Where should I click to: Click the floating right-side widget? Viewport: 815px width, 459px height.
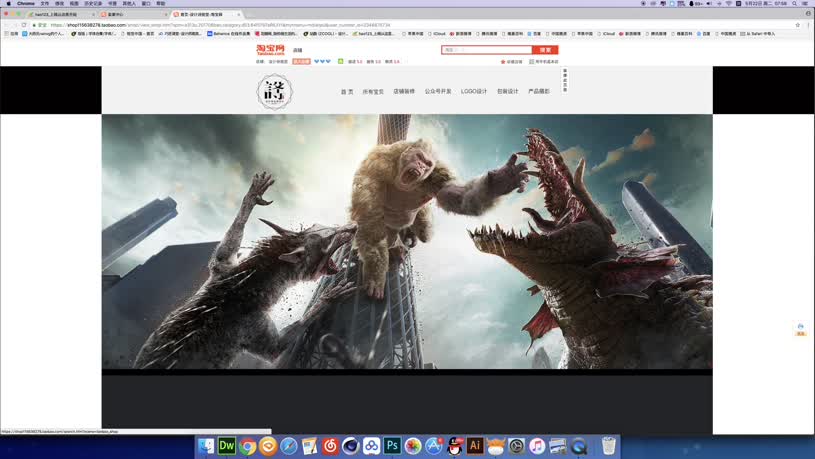[800, 330]
